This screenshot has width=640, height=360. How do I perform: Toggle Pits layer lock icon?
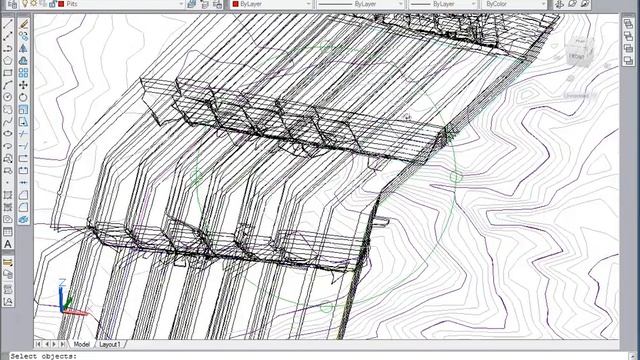pyautogui.click(x=52, y=4)
